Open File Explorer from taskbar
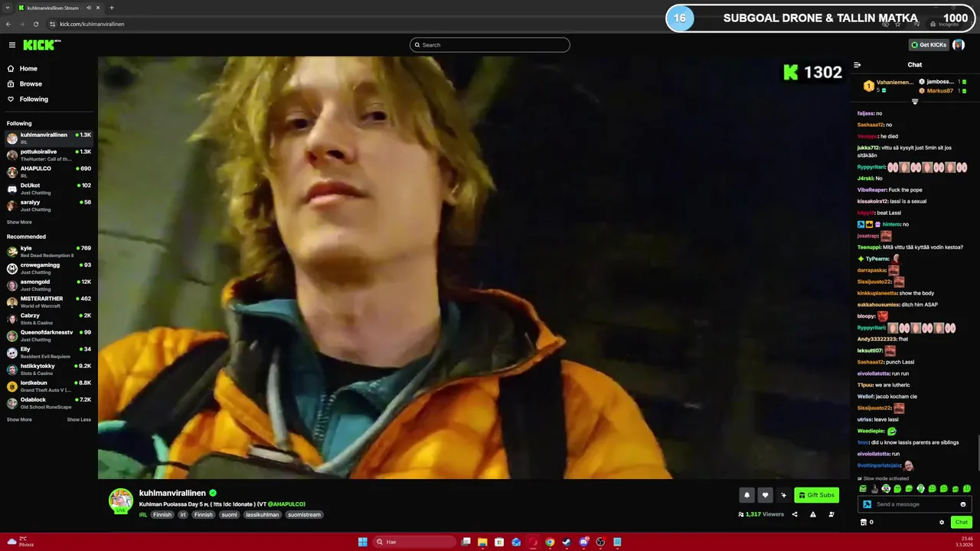 click(x=482, y=542)
